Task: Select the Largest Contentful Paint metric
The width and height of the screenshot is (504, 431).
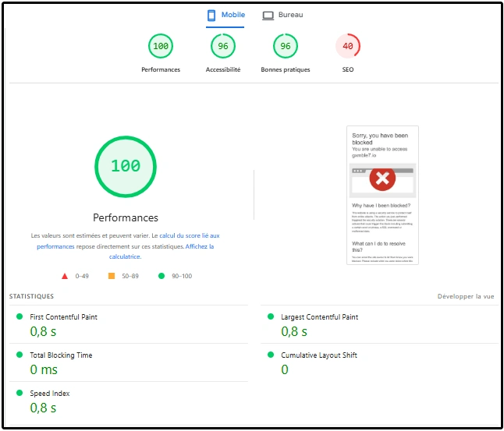Action: point(319,317)
